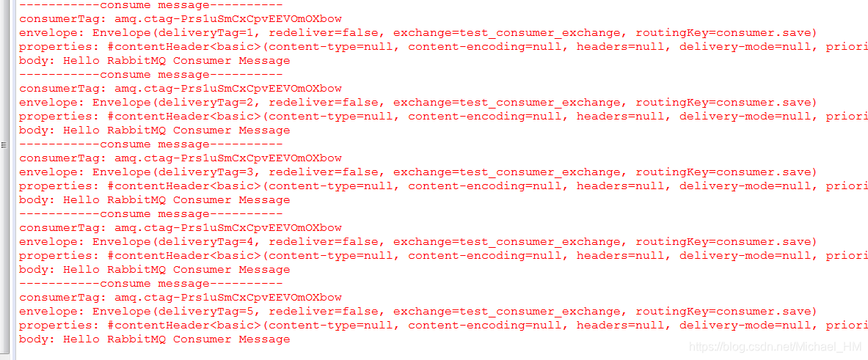Click the body line after deliveryTag=2 properties
Viewport: 868px width, 360px height.
pyautogui.click(x=154, y=131)
